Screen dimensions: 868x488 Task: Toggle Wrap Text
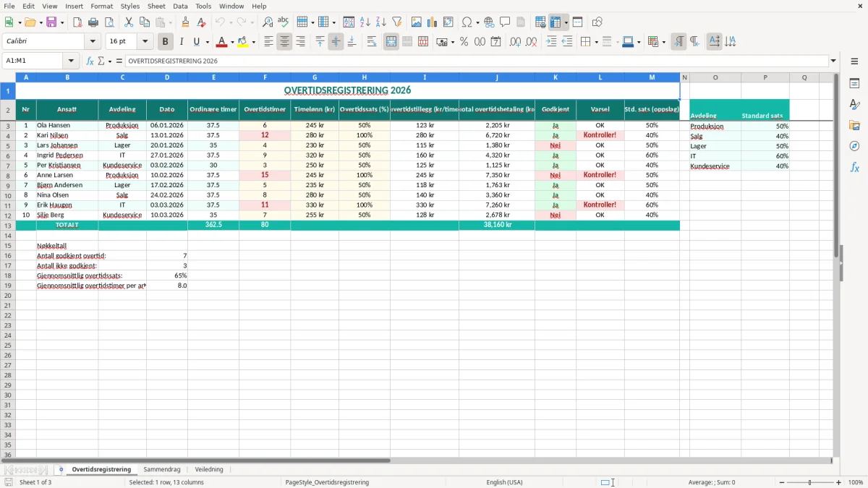point(372,42)
